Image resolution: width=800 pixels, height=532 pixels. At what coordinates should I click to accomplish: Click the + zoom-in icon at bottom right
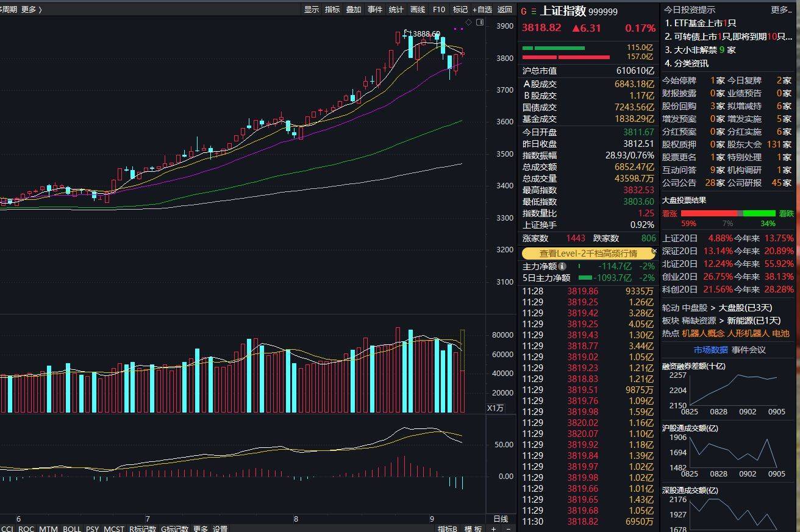pyautogui.click(x=493, y=530)
